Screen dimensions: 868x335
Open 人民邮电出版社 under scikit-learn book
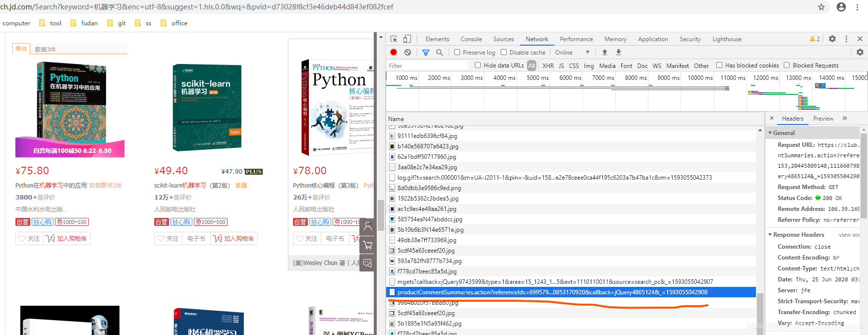[175, 209]
